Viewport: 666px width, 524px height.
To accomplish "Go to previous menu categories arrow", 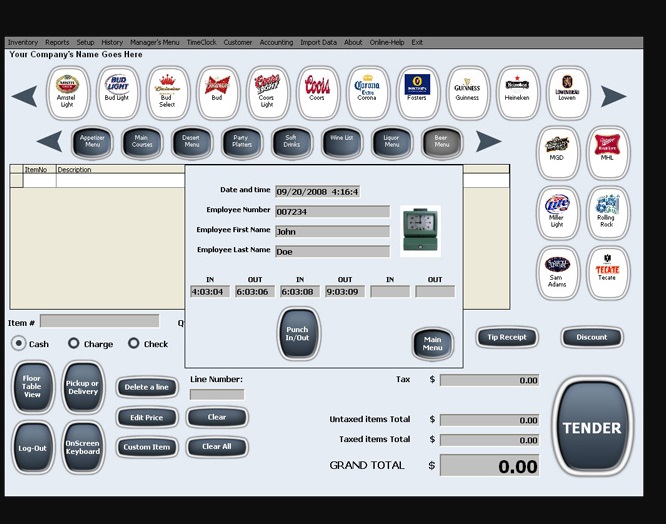I will 49,141.
